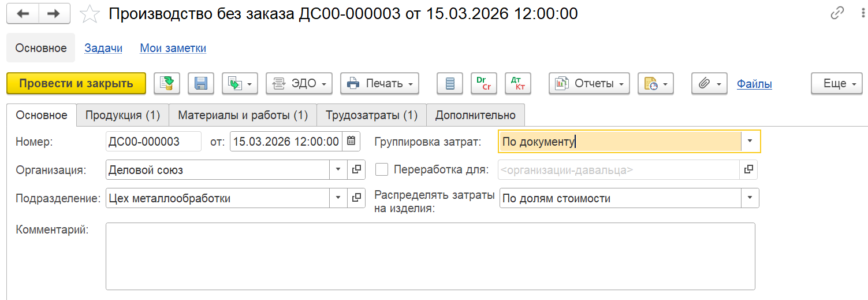The height and width of the screenshot is (300, 868).
Task: Show Dr/Cr postings icon
Action: (484, 83)
